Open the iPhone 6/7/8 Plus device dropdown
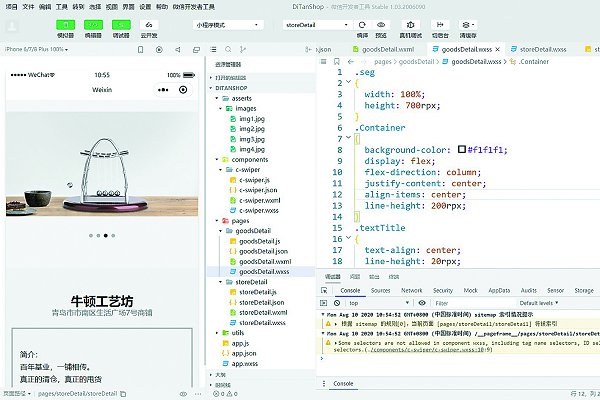 tap(36, 49)
